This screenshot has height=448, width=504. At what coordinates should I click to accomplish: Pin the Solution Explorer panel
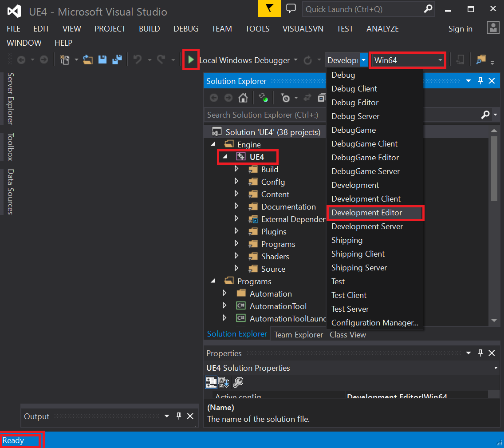tap(480, 81)
